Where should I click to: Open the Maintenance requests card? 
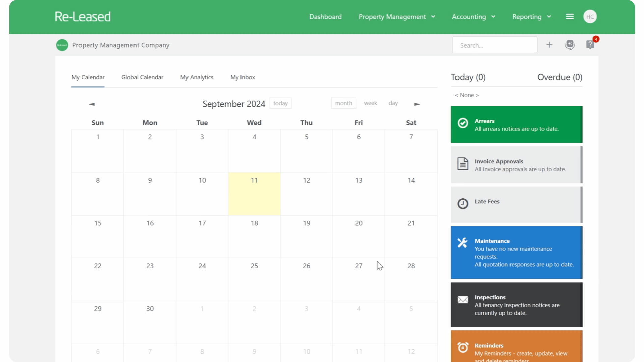pos(517,252)
